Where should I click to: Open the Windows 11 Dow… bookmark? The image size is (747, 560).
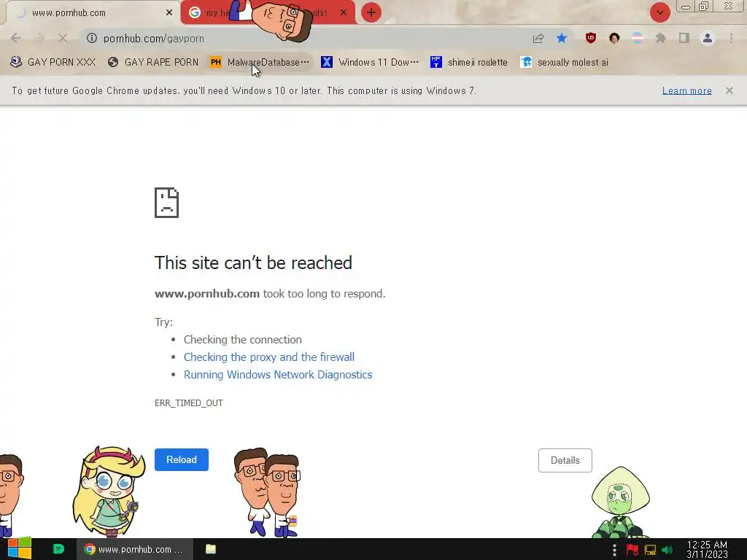pos(370,63)
